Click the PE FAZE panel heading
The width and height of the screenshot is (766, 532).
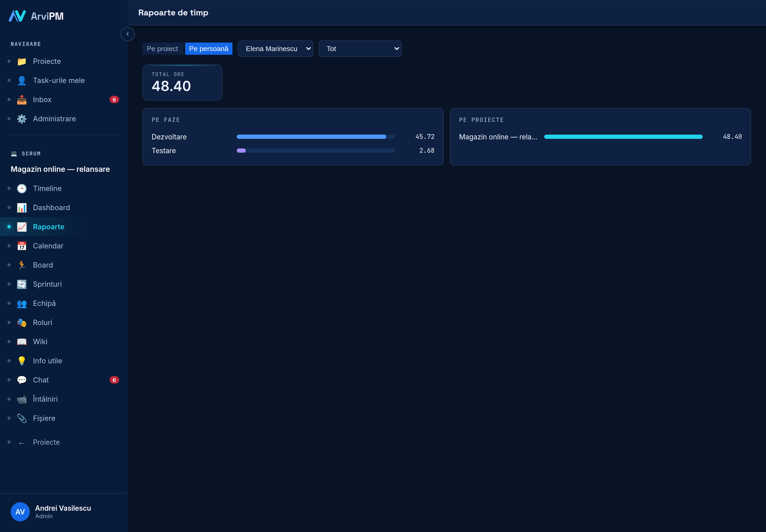tap(166, 120)
